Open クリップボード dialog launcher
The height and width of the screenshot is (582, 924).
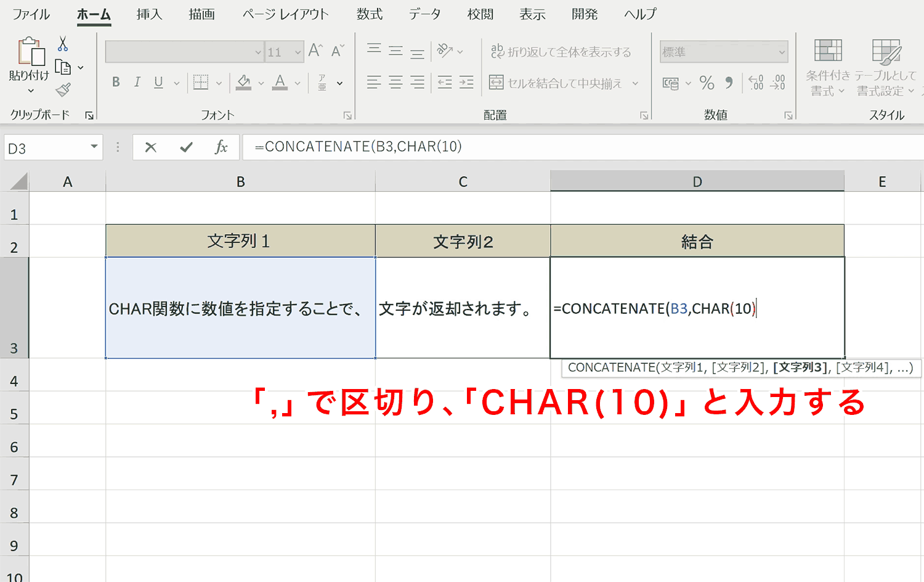coord(89,115)
